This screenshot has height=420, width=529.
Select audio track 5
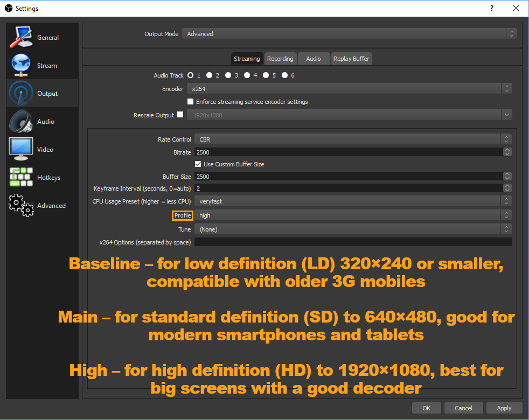tap(266, 75)
